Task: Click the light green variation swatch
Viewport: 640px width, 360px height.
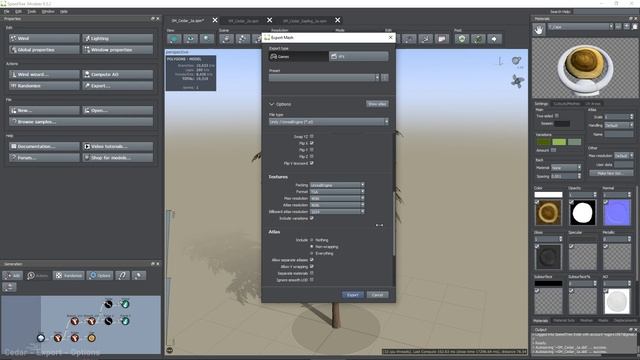Action: (x=559, y=142)
